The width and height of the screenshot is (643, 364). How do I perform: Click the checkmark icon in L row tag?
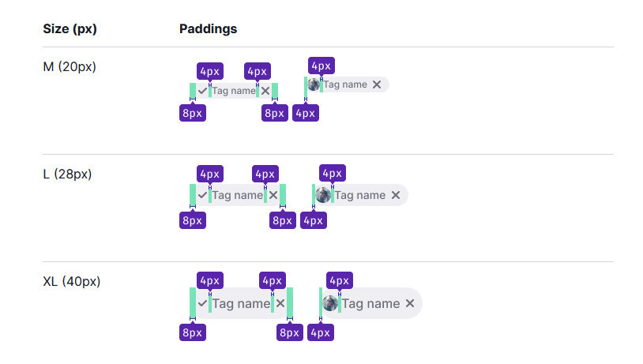pos(202,195)
